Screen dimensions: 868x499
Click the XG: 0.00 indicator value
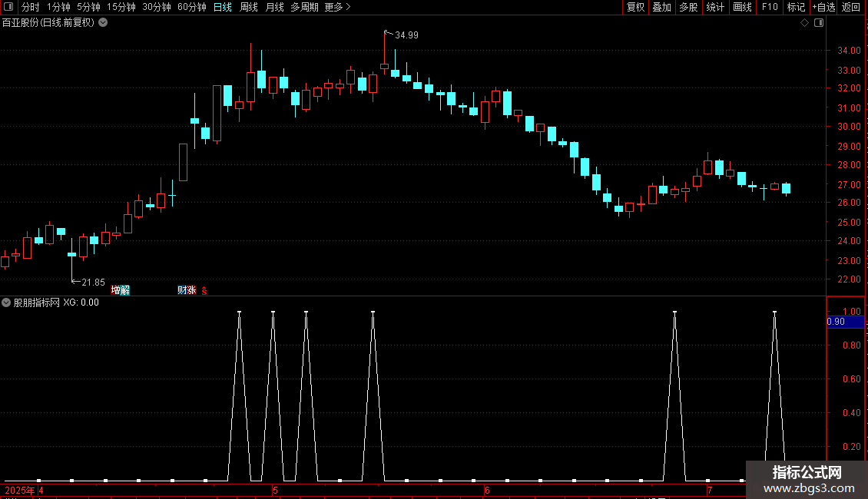point(81,302)
